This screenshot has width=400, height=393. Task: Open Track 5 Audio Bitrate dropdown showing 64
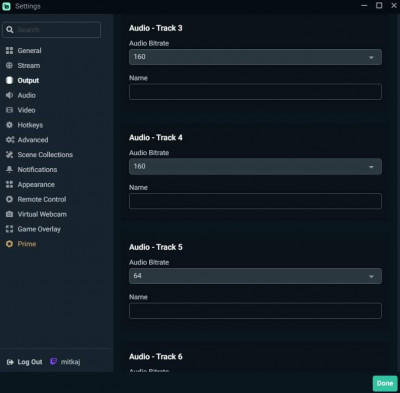pyautogui.click(x=255, y=276)
